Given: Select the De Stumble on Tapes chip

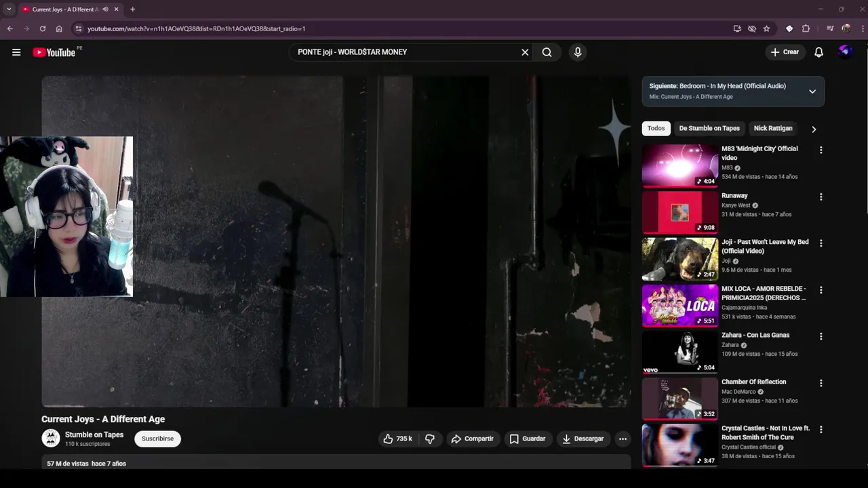Looking at the screenshot, I should click(709, 128).
